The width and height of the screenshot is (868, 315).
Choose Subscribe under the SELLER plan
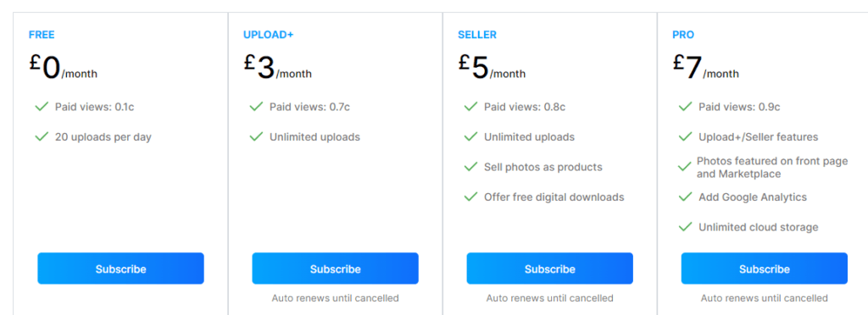click(x=549, y=268)
